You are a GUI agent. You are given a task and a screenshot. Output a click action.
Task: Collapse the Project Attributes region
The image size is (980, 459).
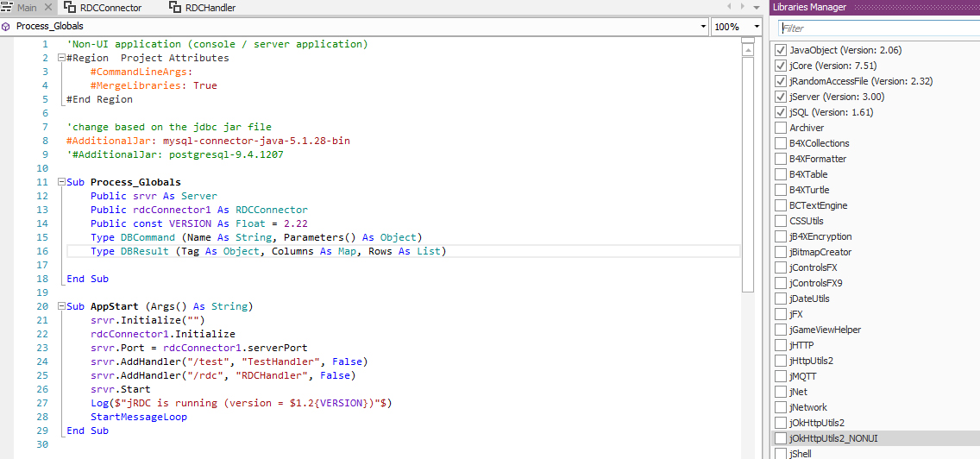point(60,58)
